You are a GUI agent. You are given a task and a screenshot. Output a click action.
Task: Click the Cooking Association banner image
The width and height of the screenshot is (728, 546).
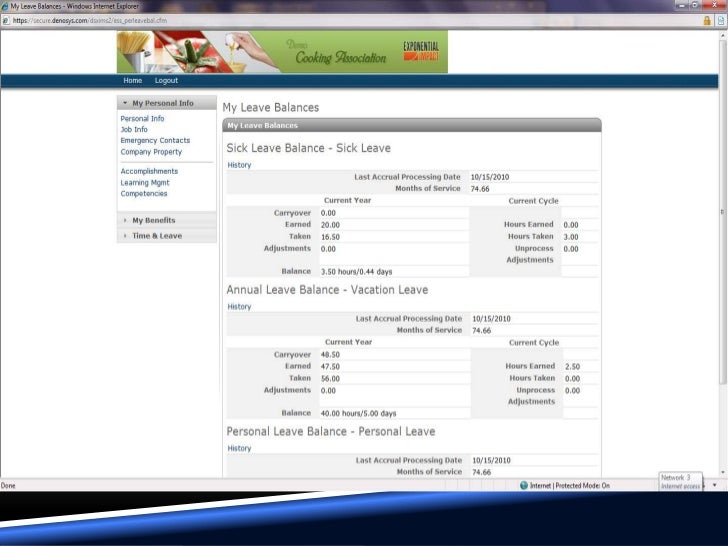[x=282, y=52]
